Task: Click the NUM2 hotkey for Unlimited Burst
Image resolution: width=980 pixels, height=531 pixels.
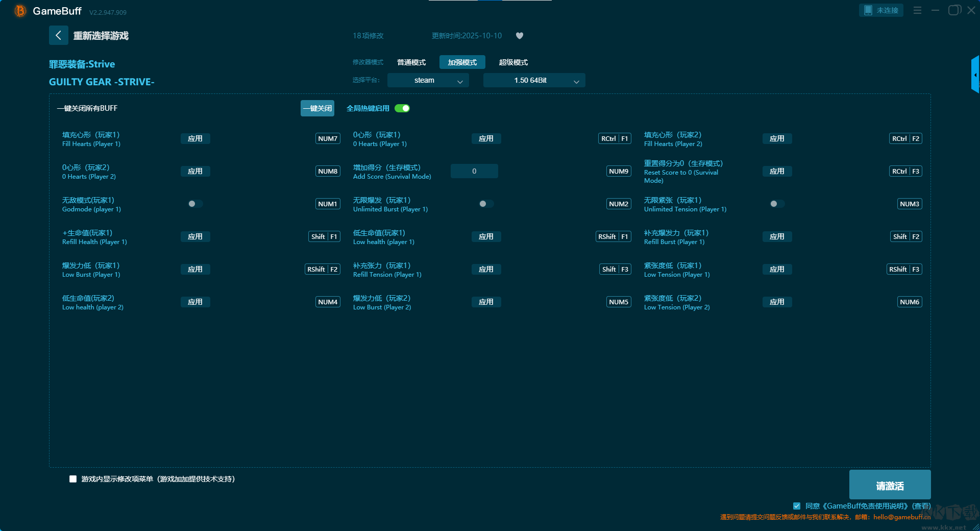Action: 619,204
